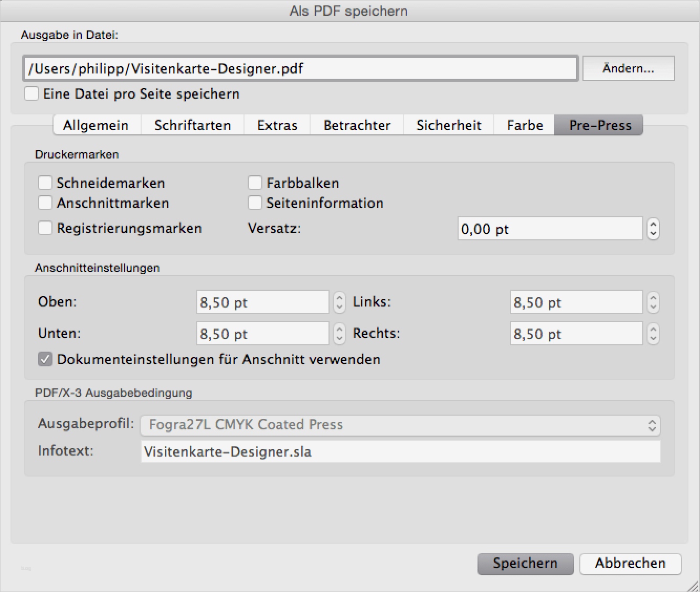Image resolution: width=700 pixels, height=592 pixels.
Task: Click the Ändern button
Action: pos(628,68)
